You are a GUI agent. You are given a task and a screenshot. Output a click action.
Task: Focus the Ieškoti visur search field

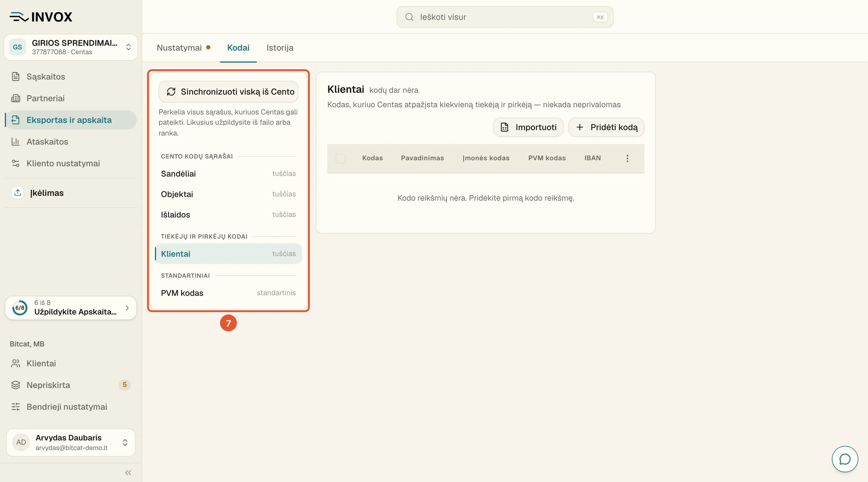point(505,17)
